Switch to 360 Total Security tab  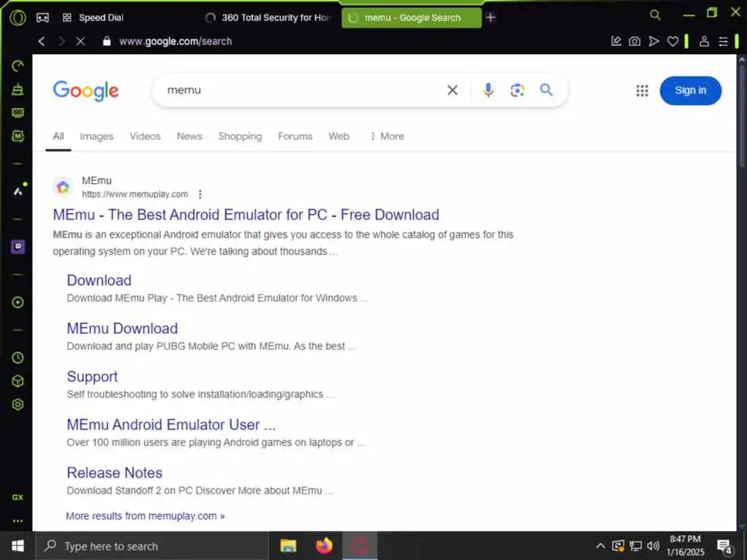coord(268,17)
